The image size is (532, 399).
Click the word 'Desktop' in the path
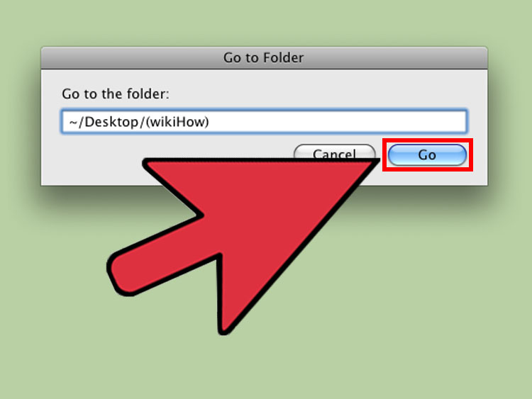[x=111, y=122]
